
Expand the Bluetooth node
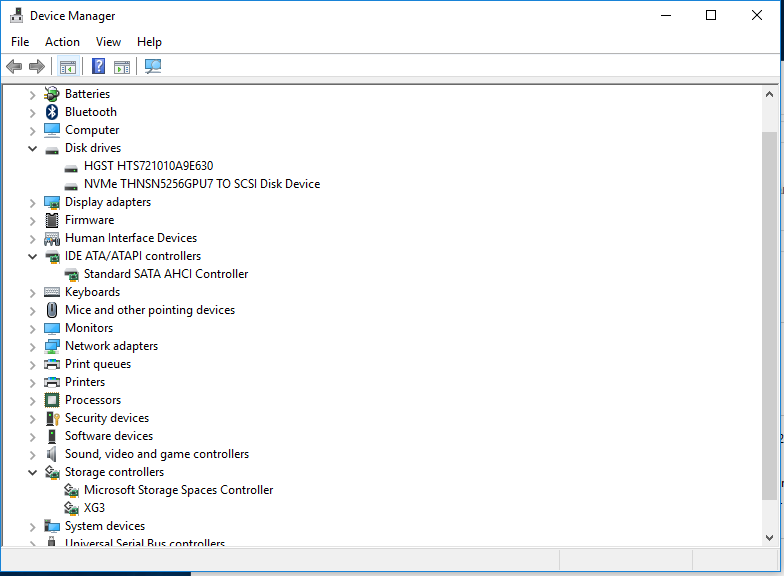click(x=32, y=113)
